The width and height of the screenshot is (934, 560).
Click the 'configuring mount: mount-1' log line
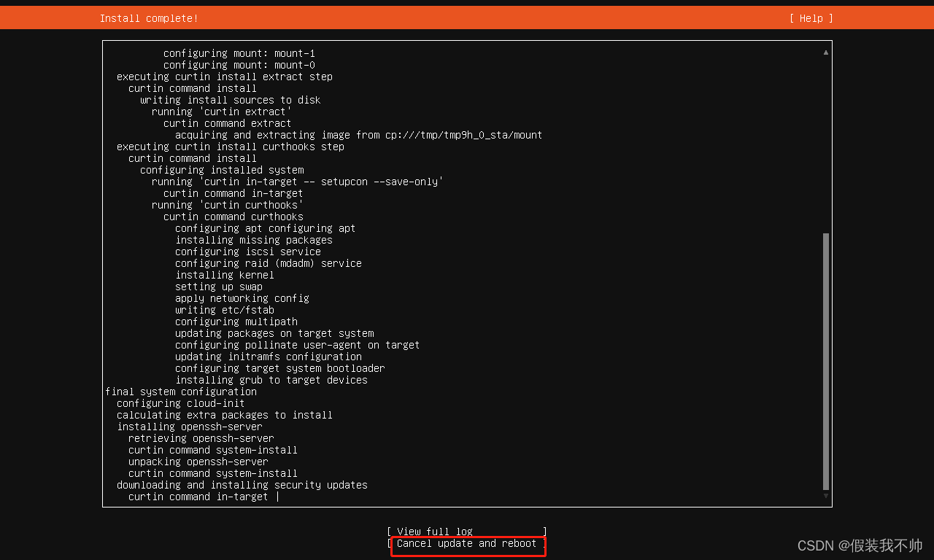tap(239, 53)
